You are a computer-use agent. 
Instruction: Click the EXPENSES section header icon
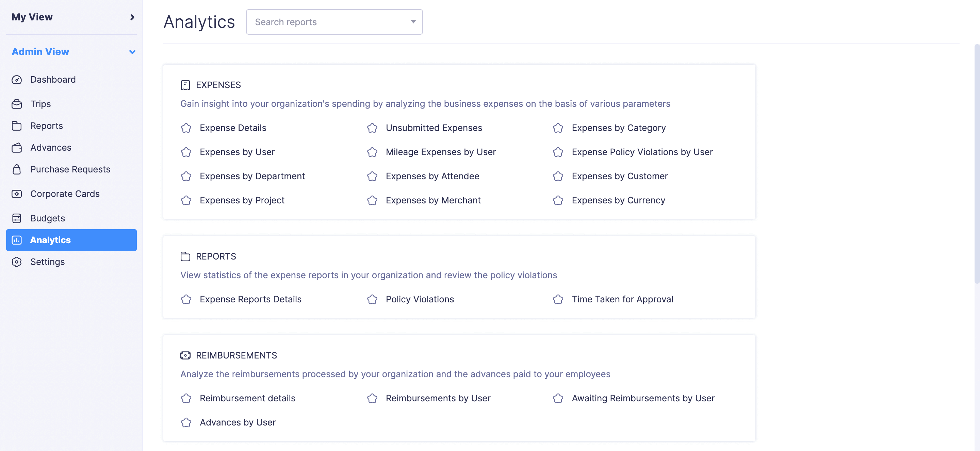click(186, 84)
